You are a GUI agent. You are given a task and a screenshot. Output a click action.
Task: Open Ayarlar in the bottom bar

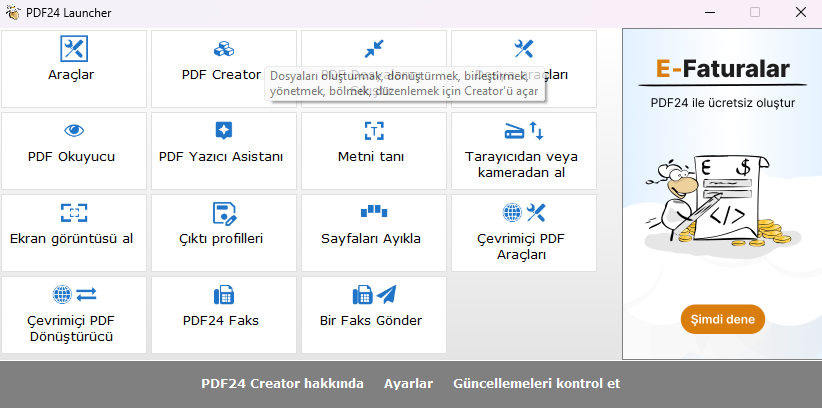(408, 383)
